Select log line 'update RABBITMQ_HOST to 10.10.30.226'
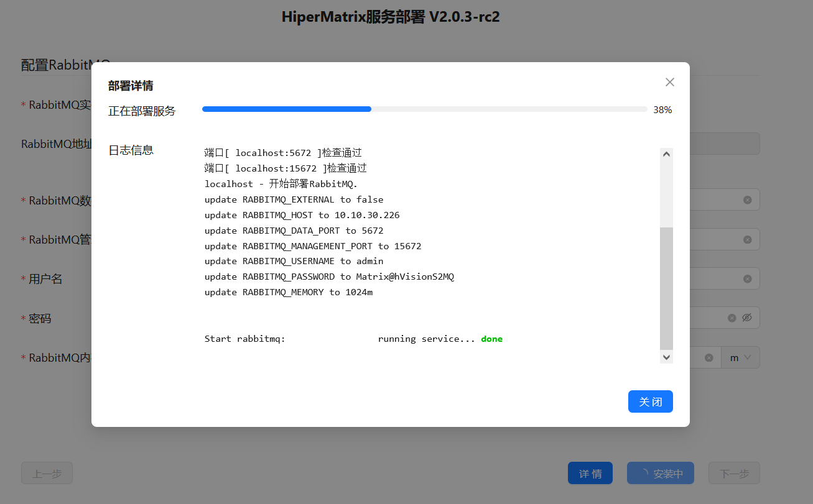Screen dimensions: 813x504 pos(302,215)
